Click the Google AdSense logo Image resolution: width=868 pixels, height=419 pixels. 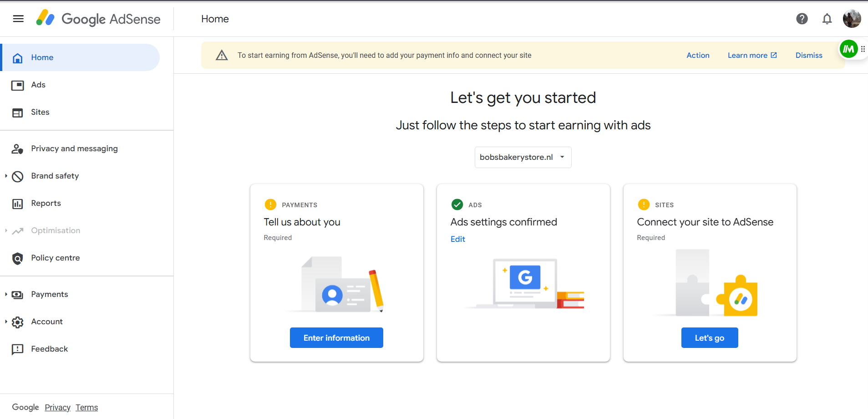pos(98,19)
